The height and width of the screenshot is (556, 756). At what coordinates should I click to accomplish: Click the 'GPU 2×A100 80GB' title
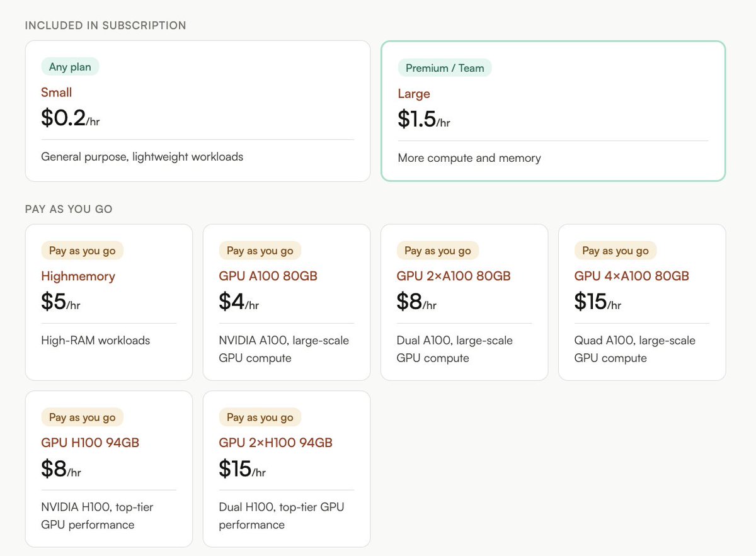click(454, 276)
